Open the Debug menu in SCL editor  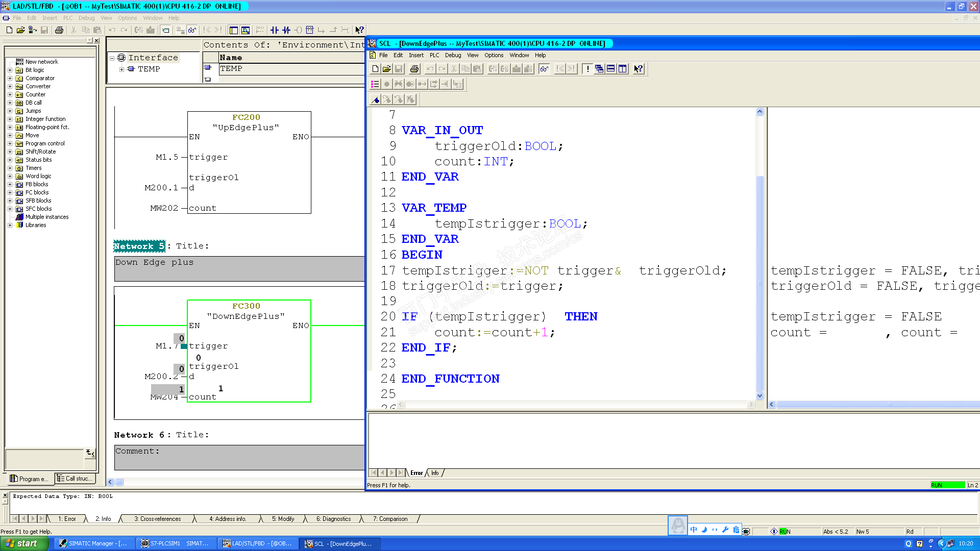453,55
